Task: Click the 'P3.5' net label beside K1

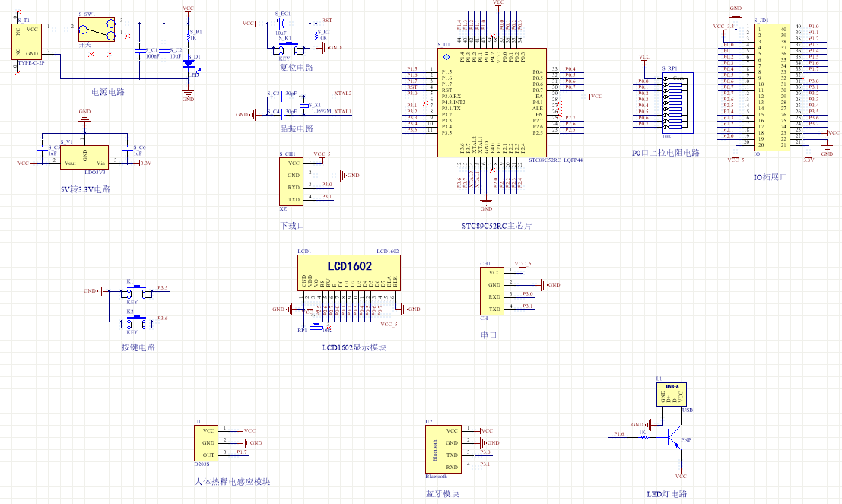Action: click(x=163, y=287)
